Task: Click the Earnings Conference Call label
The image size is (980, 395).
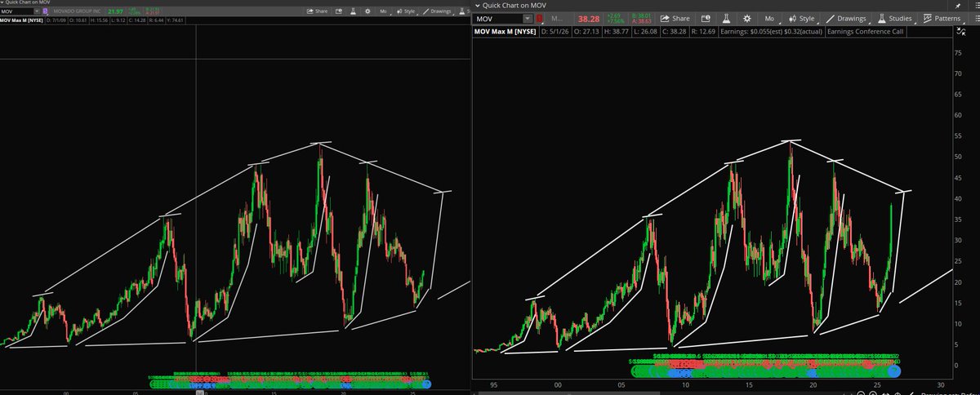Action: (865, 31)
